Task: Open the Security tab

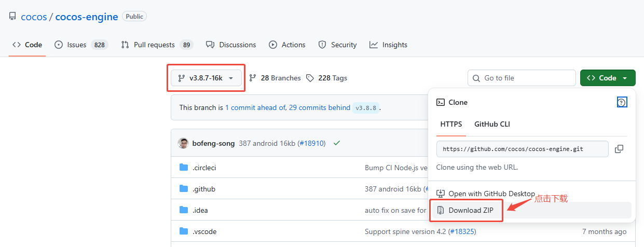Action: (337, 45)
